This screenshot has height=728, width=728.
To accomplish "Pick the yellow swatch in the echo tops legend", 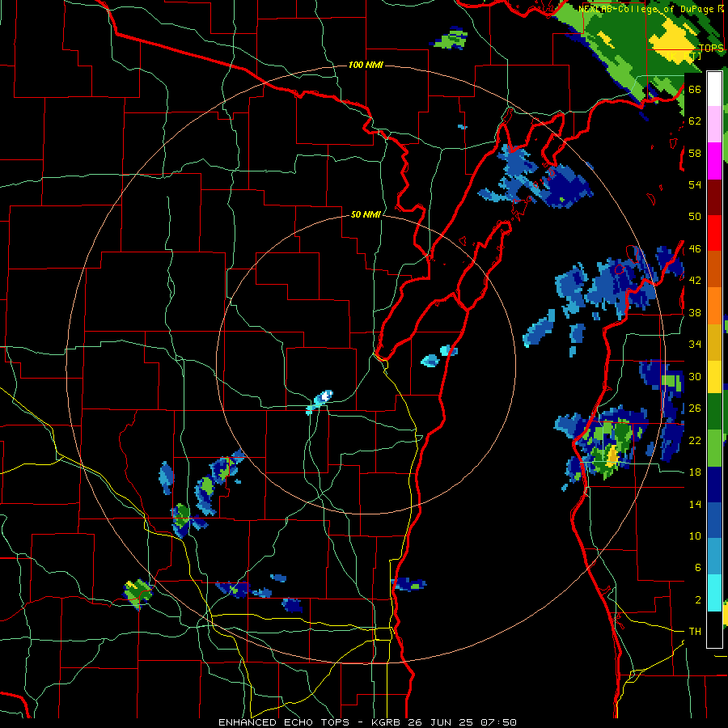I will [714, 376].
